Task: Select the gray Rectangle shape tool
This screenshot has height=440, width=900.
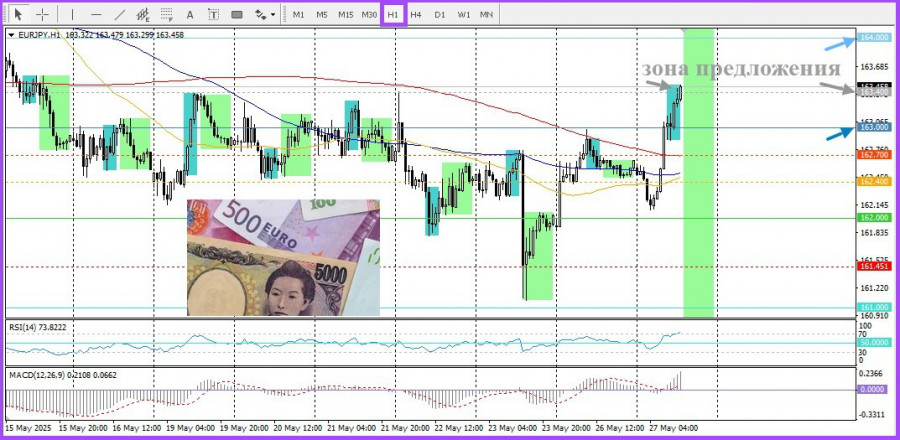Action: tap(236, 14)
